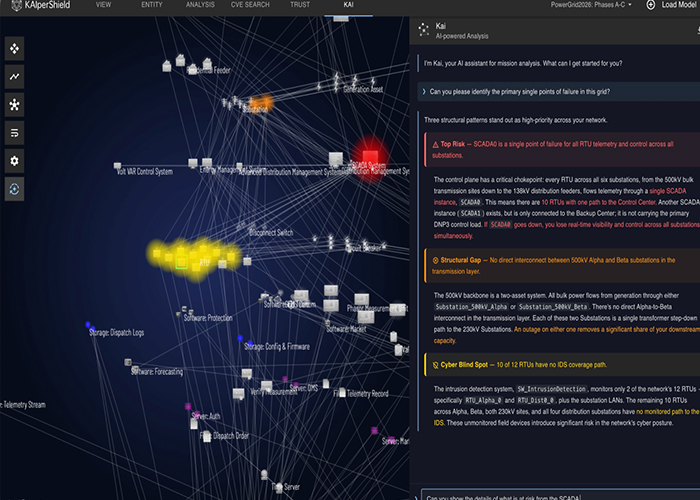Collapse the single points of failure question
Image resolution: width=700 pixels, height=500 pixels.
(x=424, y=92)
